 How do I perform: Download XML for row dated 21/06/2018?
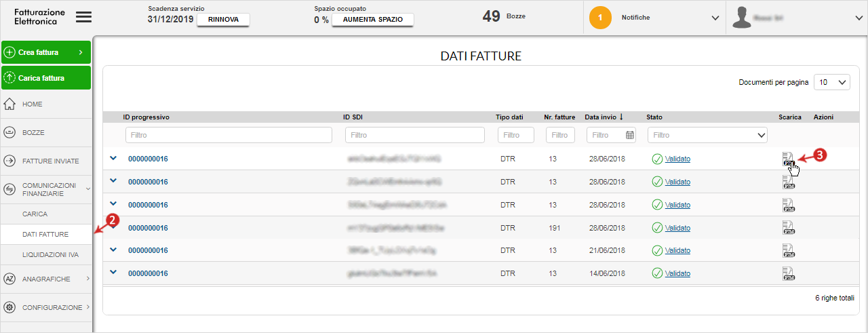pyautogui.click(x=788, y=251)
